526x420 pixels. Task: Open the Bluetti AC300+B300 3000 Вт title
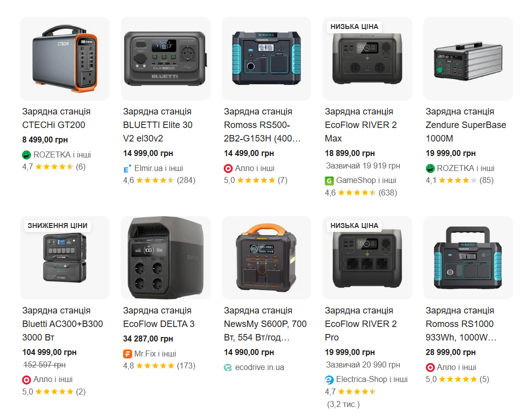click(x=63, y=324)
